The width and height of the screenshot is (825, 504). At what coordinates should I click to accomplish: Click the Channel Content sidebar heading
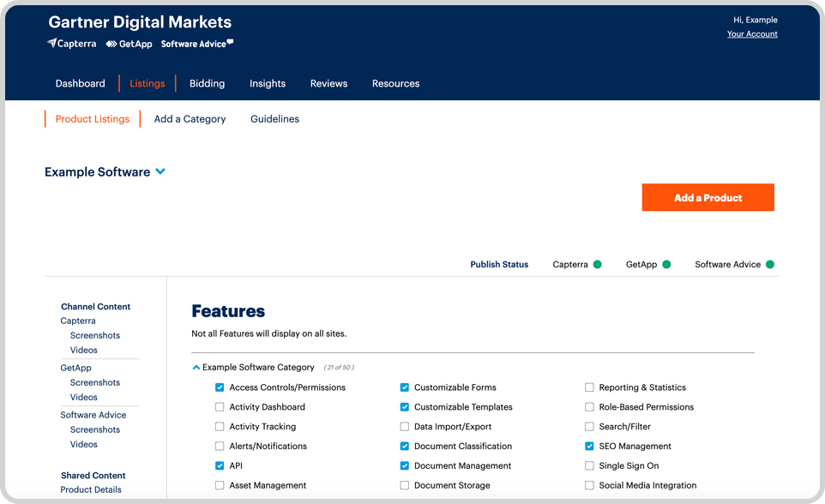[x=95, y=306]
